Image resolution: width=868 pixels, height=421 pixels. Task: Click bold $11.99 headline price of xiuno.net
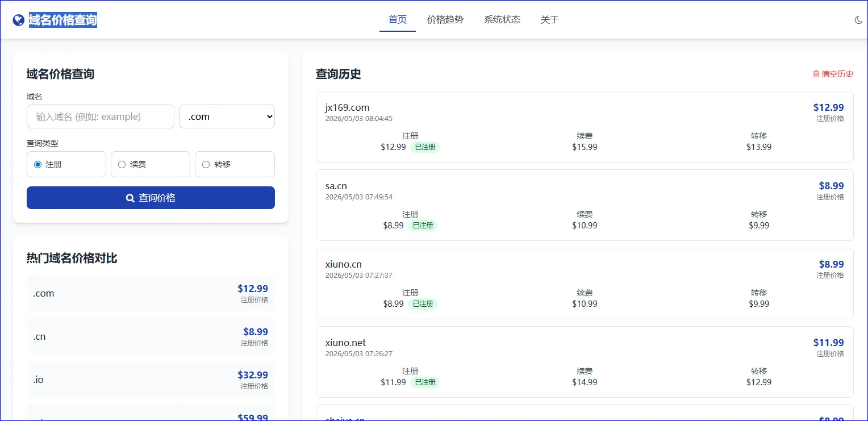pyautogui.click(x=829, y=343)
